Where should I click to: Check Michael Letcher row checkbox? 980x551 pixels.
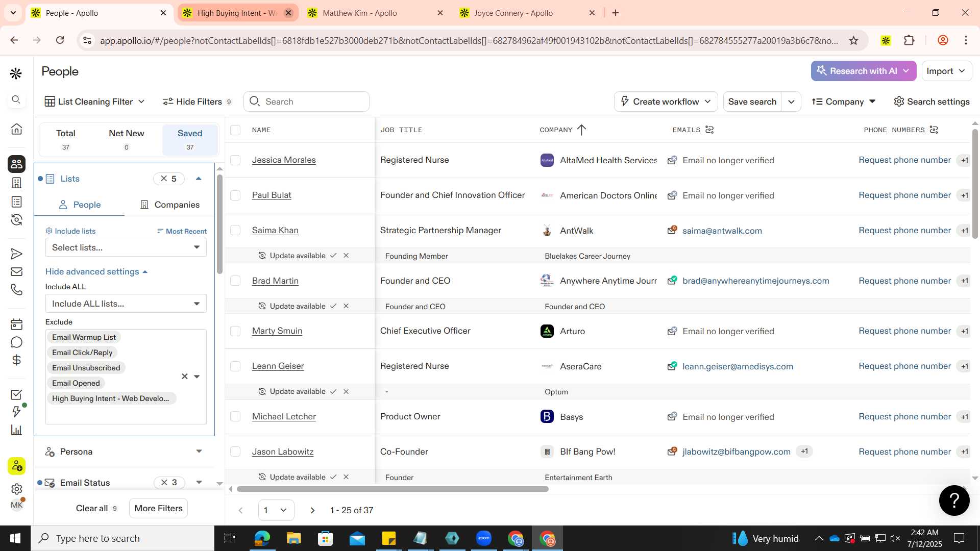point(235,417)
